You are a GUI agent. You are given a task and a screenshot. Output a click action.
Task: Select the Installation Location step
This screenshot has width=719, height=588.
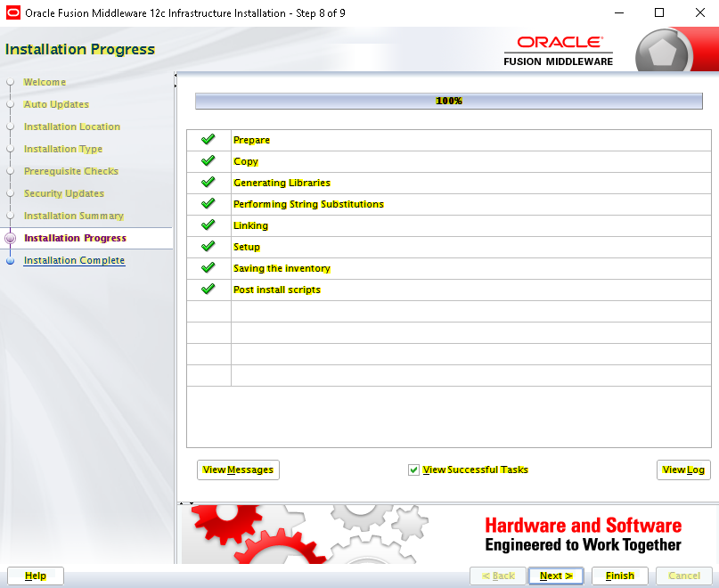(72, 127)
